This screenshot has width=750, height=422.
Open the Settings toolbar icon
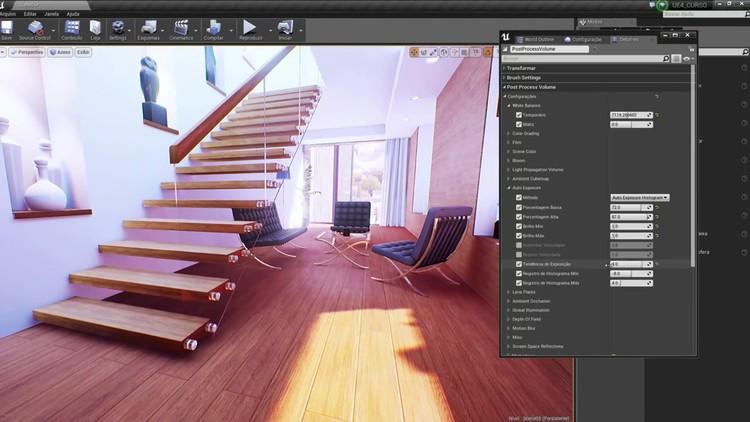tap(118, 28)
